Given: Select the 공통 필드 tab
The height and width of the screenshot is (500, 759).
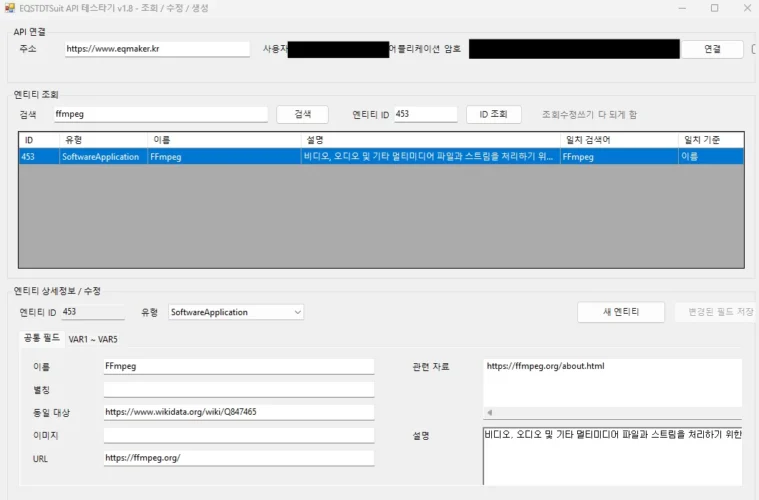Looking at the screenshot, I should tap(42, 338).
